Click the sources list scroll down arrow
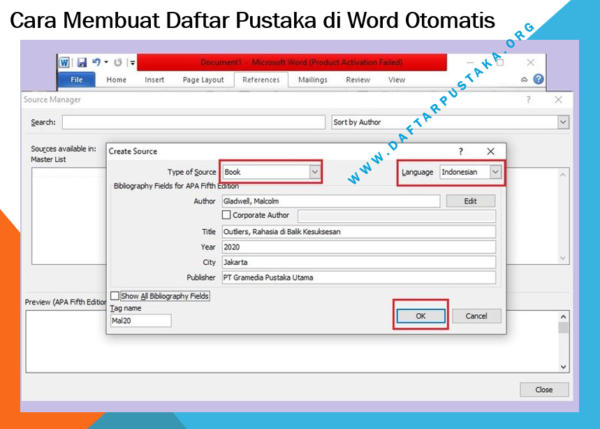Image resolution: width=600 pixels, height=429 pixels. pos(562,258)
